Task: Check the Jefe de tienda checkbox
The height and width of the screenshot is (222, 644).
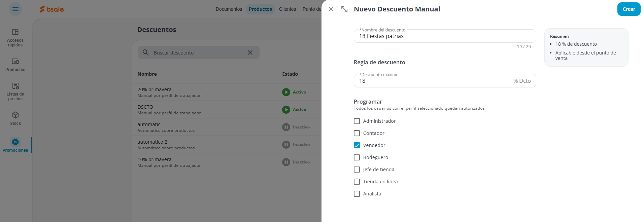Action: pos(357,170)
